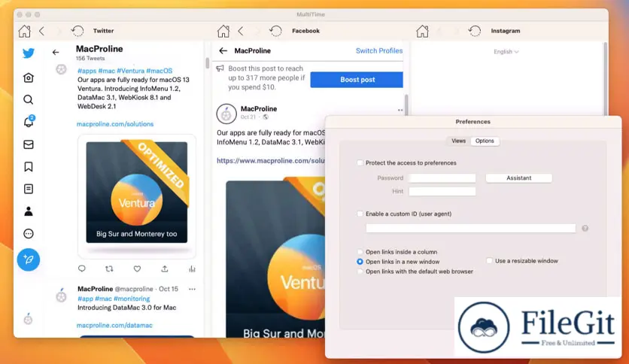
Task: Go home in the Instagram column
Action: [x=422, y=31]
